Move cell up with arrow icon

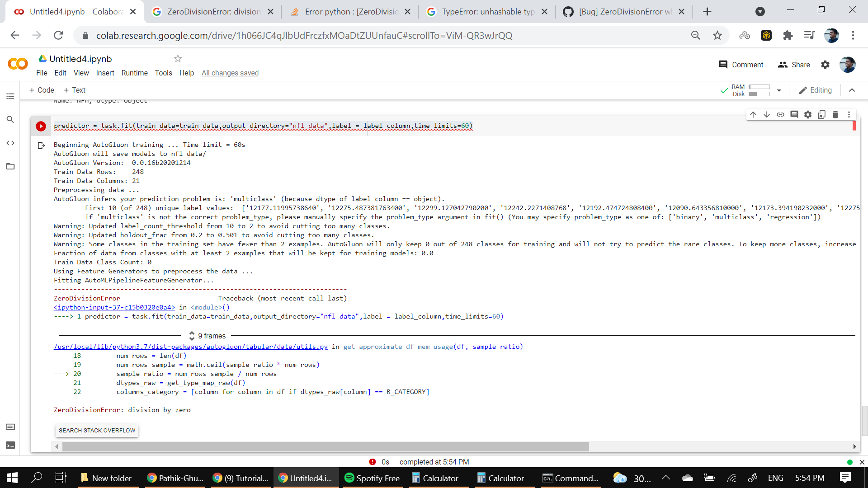pos(753,115)
